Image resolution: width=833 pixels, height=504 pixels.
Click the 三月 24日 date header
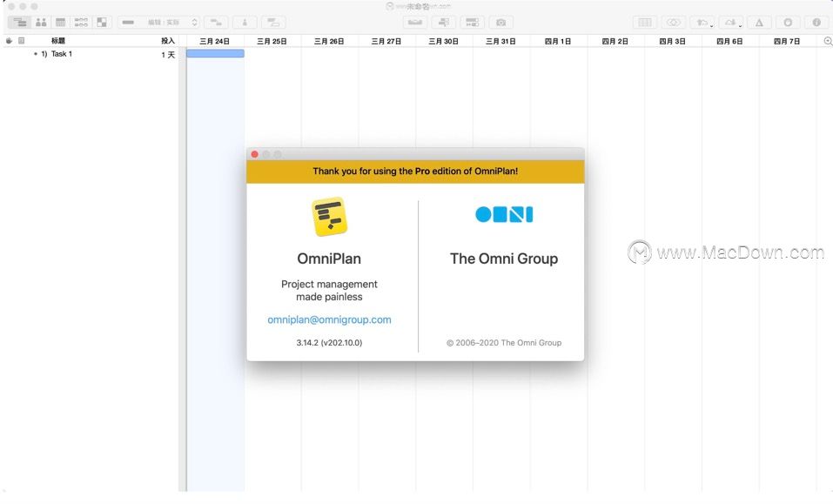[215, 42]
